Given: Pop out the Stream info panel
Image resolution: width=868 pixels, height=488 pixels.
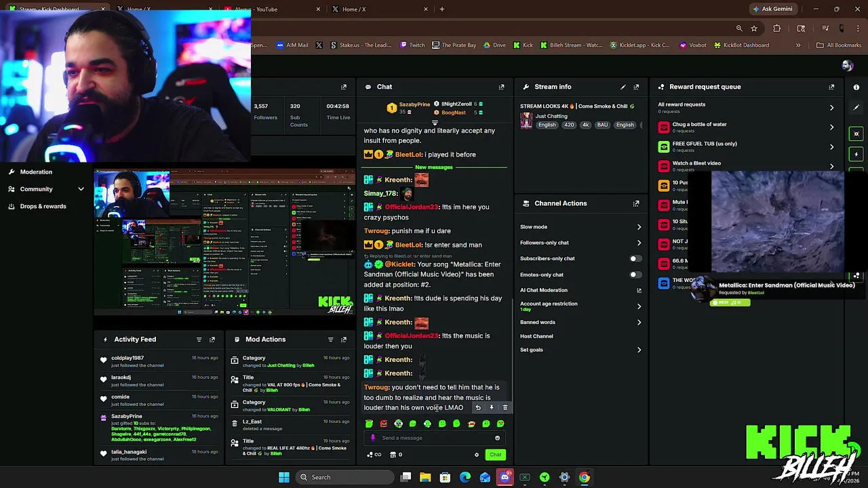Looking at the screenshot, I should [636, 87].
